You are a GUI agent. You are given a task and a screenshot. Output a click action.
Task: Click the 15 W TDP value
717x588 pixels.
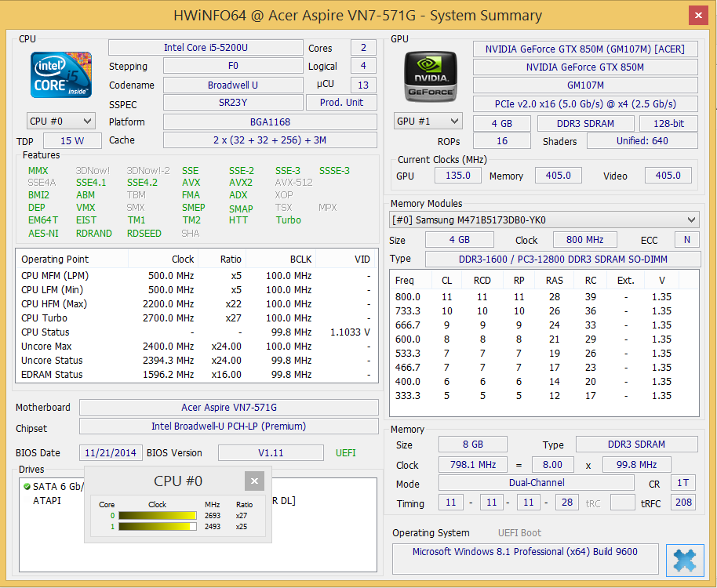pos(72,140)
